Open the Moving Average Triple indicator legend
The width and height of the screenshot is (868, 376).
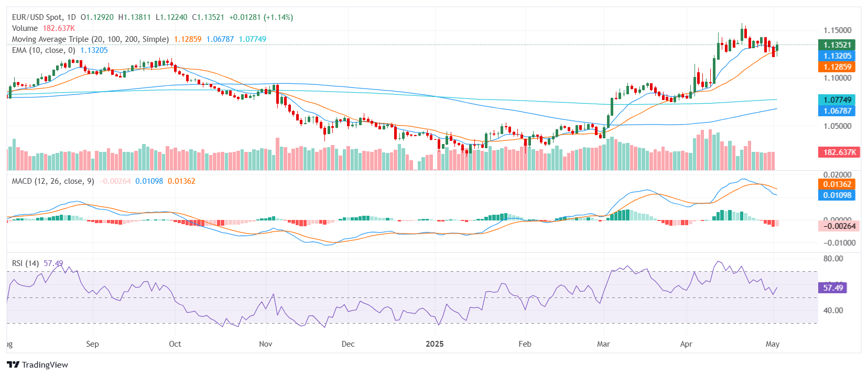(x=90, y=39)
